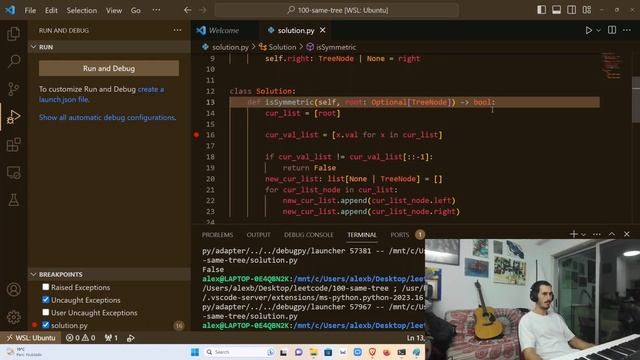Disable the solution.py breakpoint checkbox
Screen dimensions: 640x360
pos(46,325)
